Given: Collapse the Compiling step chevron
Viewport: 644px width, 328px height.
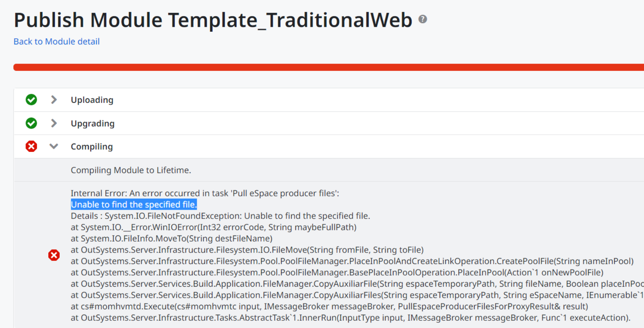Looking at the screenshot, I should 54,146.
